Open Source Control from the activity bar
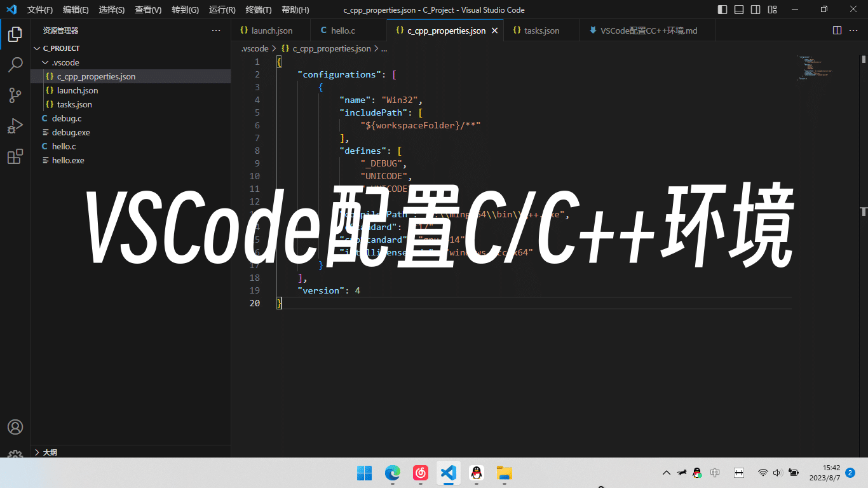868x488 pixels. 15,95
